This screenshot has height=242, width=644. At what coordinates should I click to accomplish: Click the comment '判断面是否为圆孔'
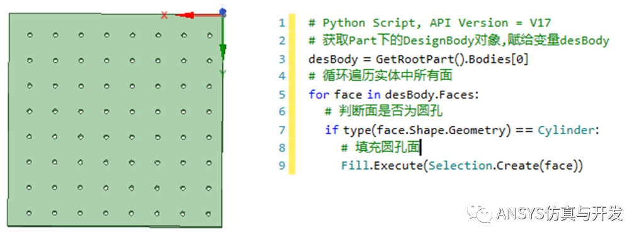click(x=383, y=112)
